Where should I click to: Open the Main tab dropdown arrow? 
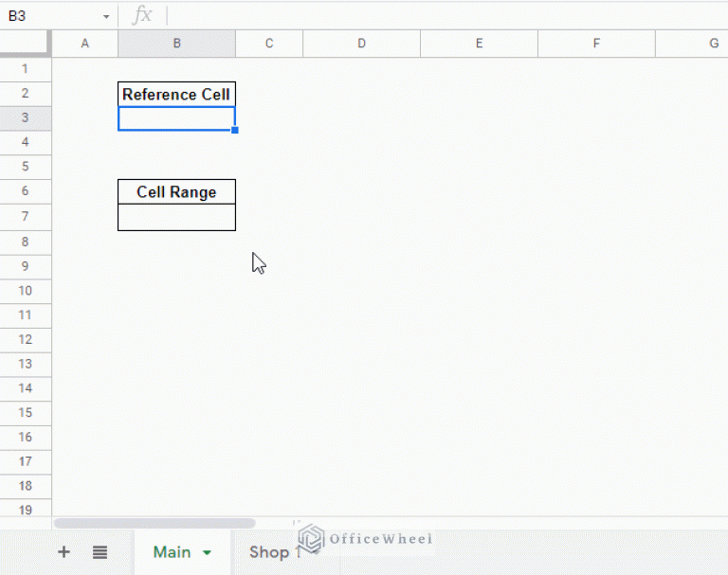tap(207, 552)
